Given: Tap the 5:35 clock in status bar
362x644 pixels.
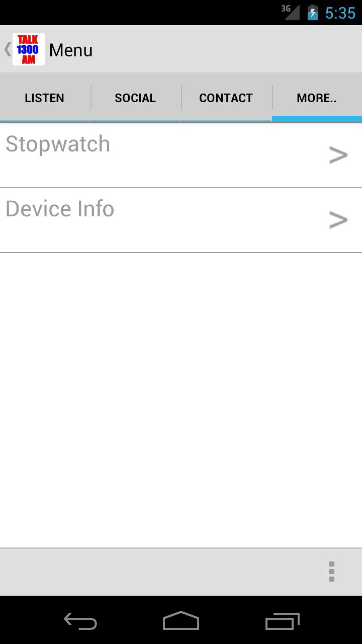Looking at the screenshot, I should 340,13.
